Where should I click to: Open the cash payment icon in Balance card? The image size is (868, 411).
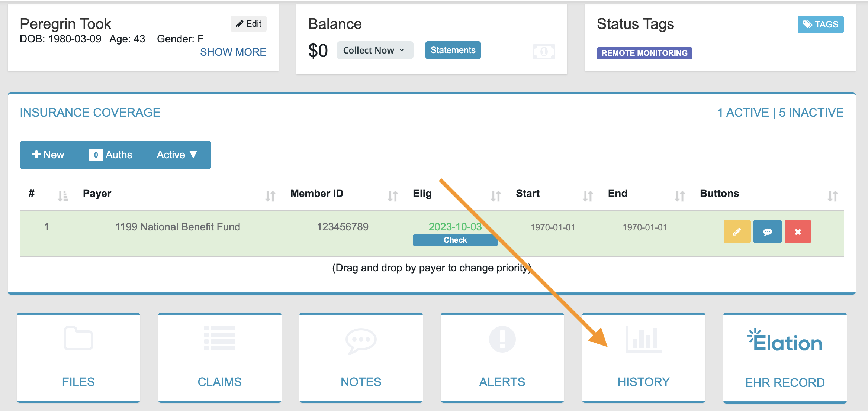pyautogui.click(x=544, y=51)
